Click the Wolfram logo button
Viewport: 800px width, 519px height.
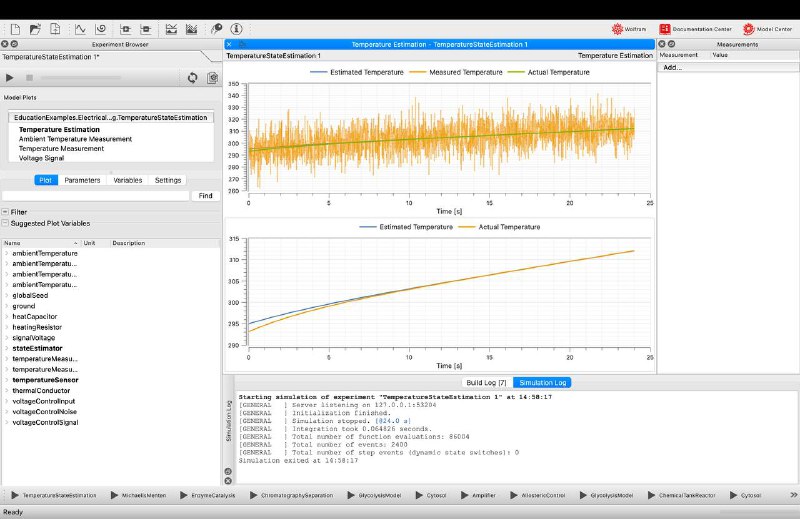point(629,29)
